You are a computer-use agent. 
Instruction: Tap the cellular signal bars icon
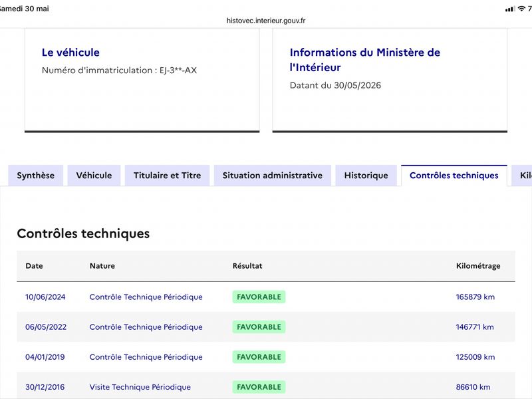(x=509, y=9)
